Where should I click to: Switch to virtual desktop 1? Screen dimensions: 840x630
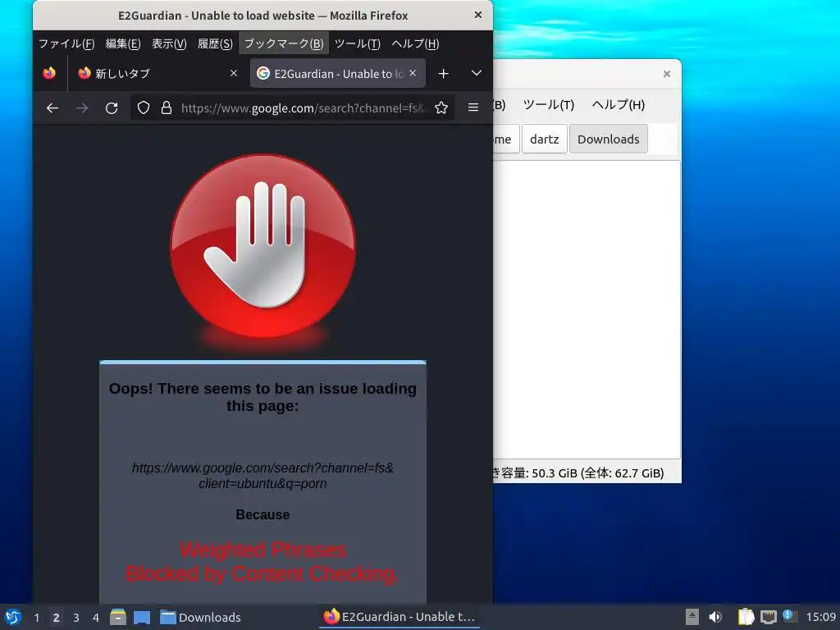(x=36, y=618)
